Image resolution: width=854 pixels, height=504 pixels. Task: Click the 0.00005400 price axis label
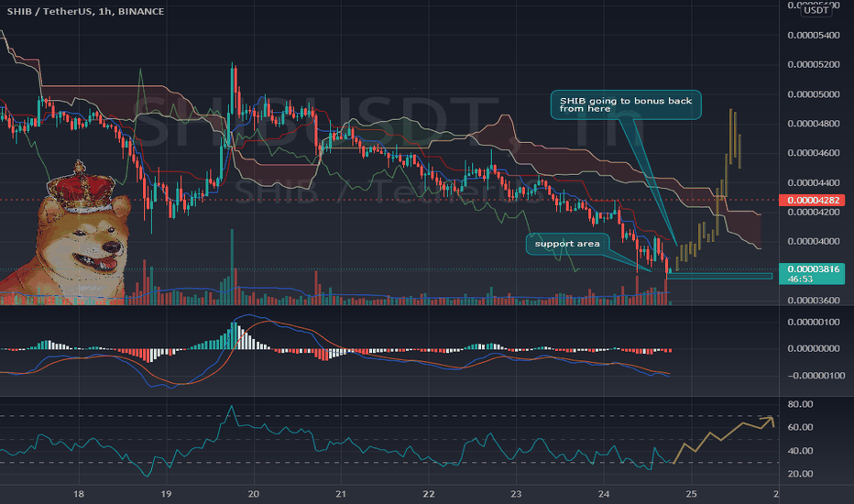point(813,36)
